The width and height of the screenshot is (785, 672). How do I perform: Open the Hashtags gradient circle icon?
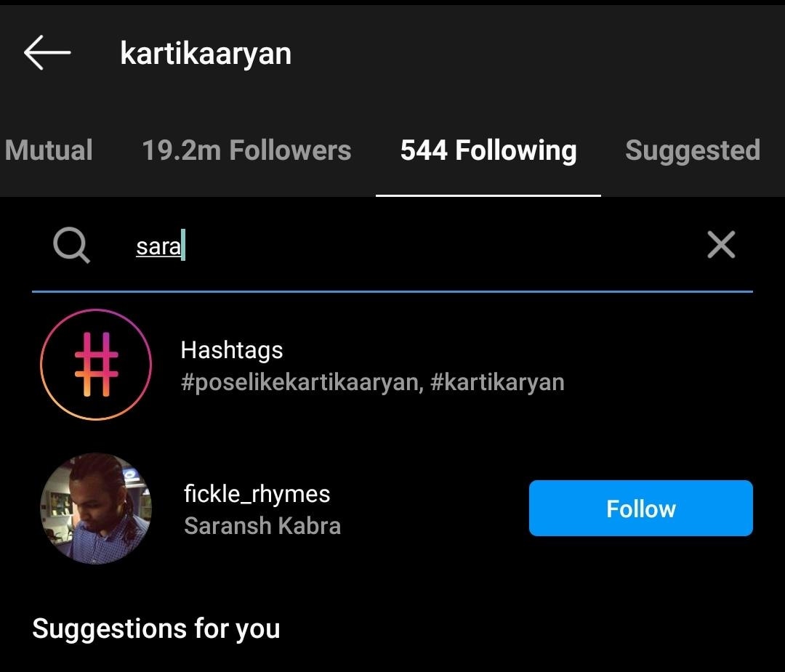(96, 365)
